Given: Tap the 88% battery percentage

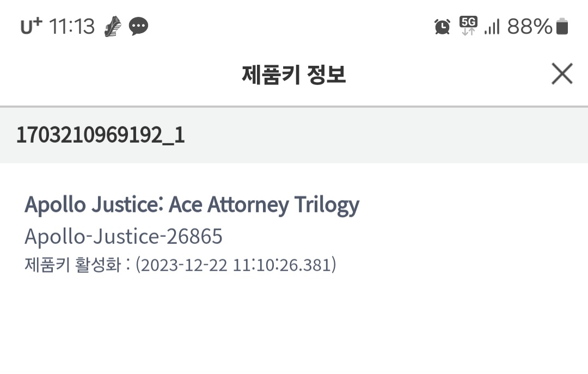Looking at the screenshot, I should point(529,26).
